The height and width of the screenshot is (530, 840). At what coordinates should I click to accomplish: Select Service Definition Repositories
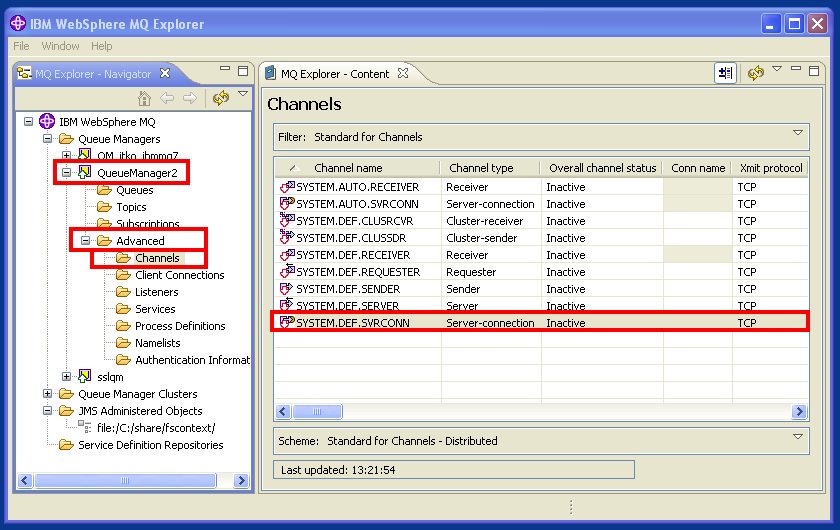(151, 445)
